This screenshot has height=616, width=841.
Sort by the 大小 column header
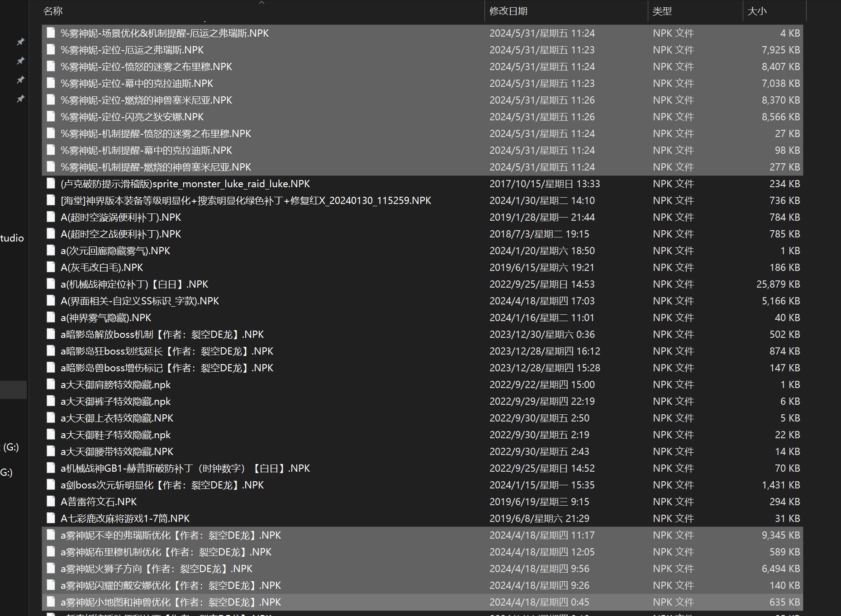coord(757,11)
